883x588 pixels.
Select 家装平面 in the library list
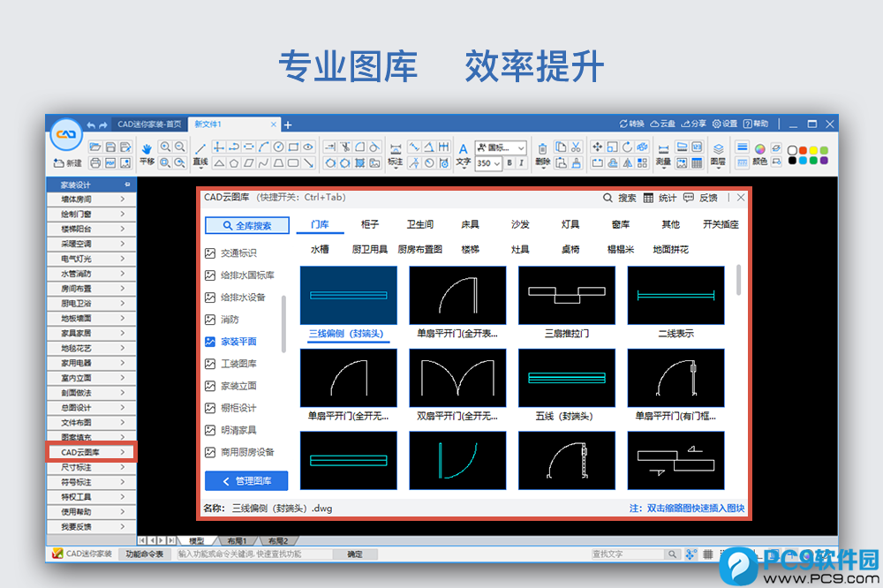(x=230, y=342)
